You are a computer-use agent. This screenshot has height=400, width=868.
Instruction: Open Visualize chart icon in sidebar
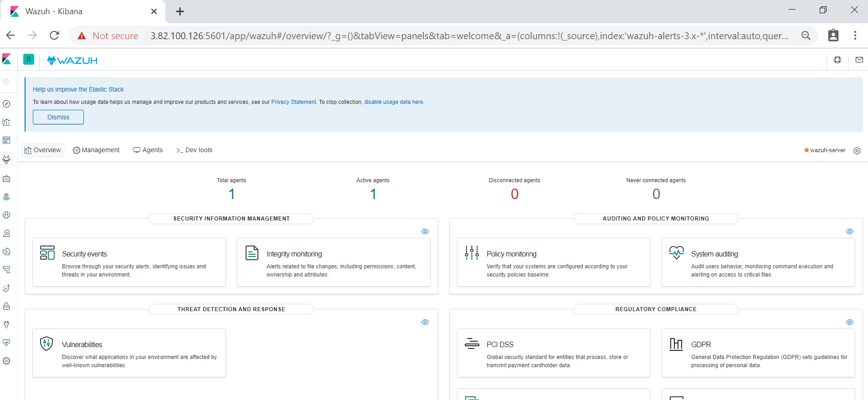click(6, 122)
